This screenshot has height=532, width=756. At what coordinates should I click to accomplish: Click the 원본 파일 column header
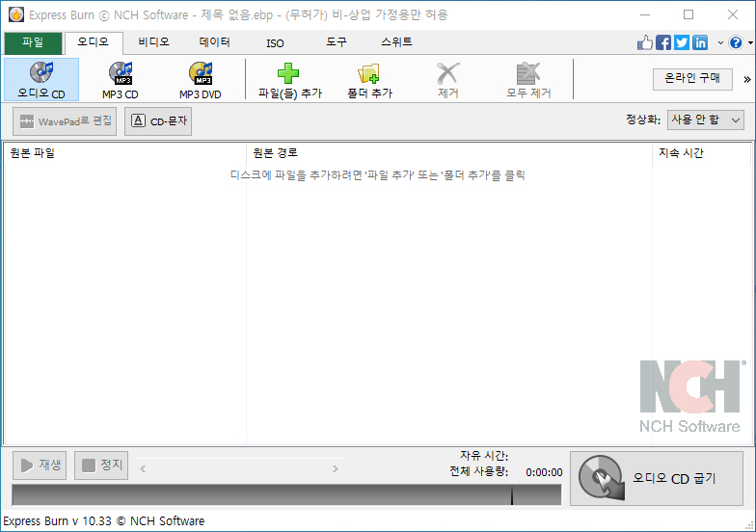[125, 153]
